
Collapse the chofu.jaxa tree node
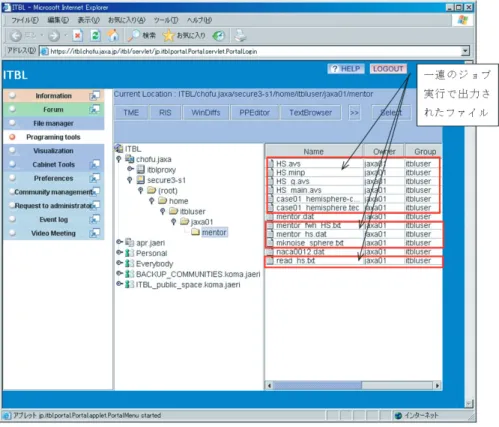tap(119, 159)
